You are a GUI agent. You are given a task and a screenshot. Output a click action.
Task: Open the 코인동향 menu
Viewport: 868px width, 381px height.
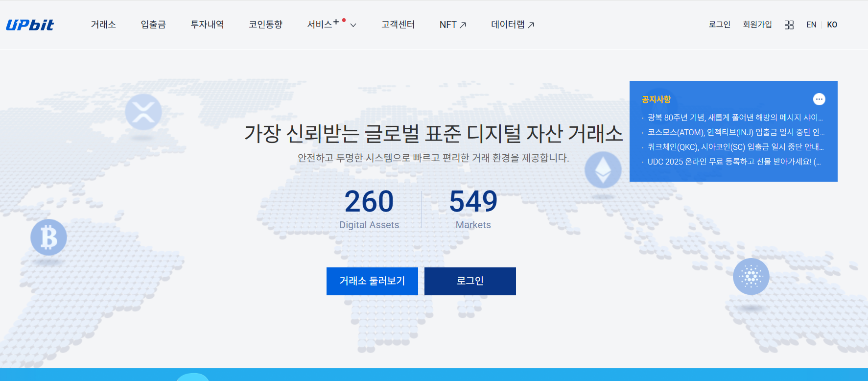(x=265, y=24)
